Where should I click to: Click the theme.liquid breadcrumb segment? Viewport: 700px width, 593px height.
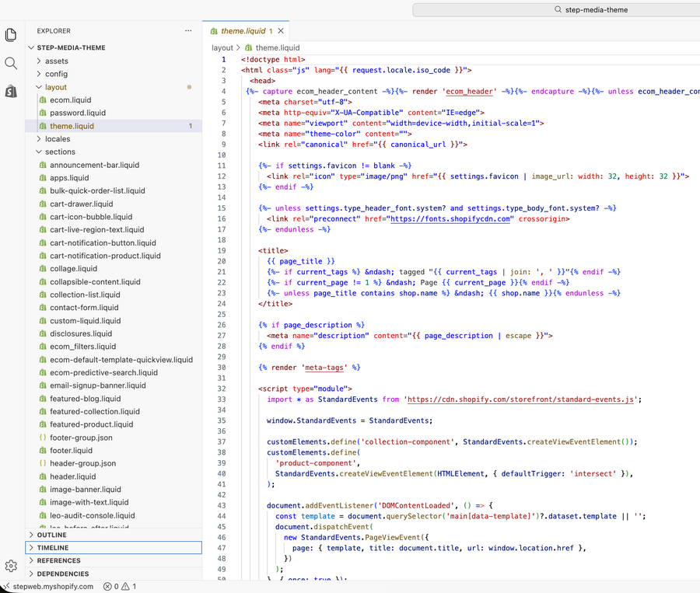click(277, 47)
